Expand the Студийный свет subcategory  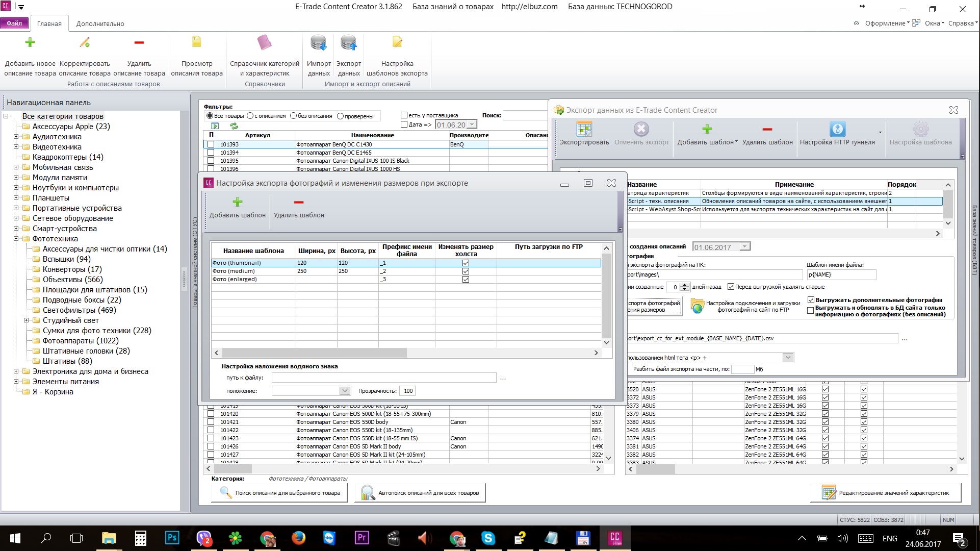tap(26, 320)
